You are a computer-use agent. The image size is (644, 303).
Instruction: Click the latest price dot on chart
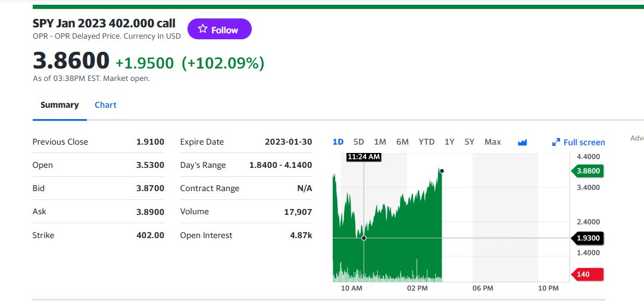point(442,171)
